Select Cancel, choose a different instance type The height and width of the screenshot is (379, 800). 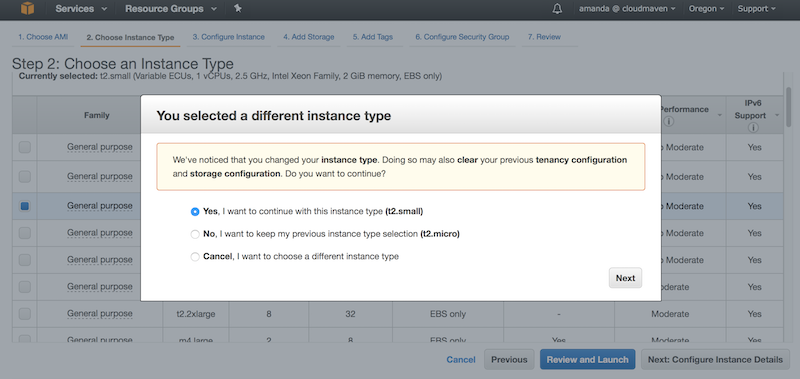[x=195, y=257]
